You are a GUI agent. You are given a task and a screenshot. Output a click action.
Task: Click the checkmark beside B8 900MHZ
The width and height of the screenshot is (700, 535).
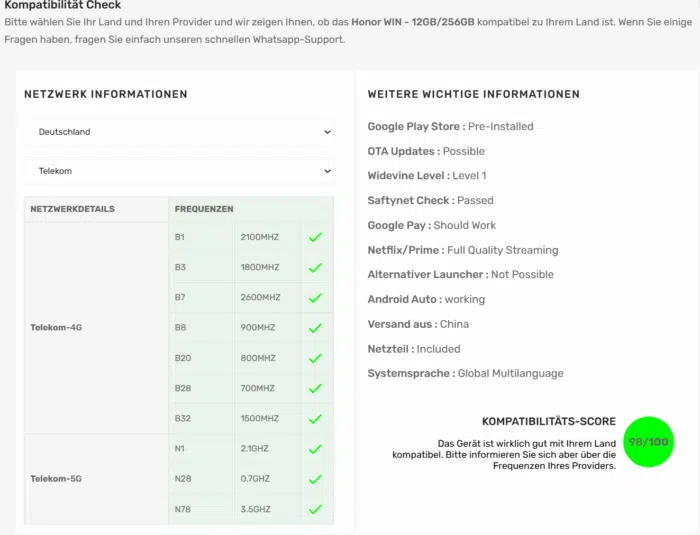click(x=315, y=328)
